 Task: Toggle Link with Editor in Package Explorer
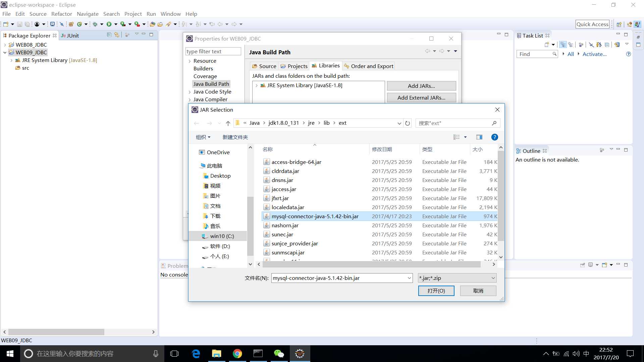coord(116,35)
